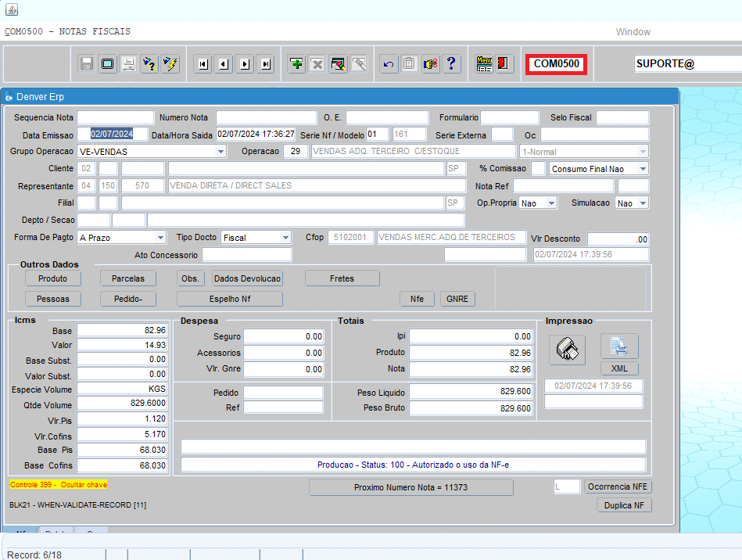Insert new record with green plus icon
Viewport: 742px width, 560px height.
[296, 64]
